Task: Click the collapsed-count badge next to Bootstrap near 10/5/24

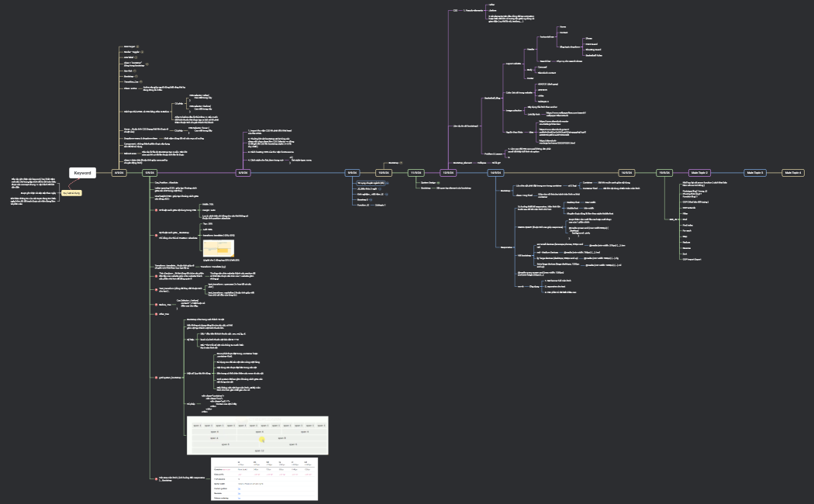Action: (x=401, y=163)
